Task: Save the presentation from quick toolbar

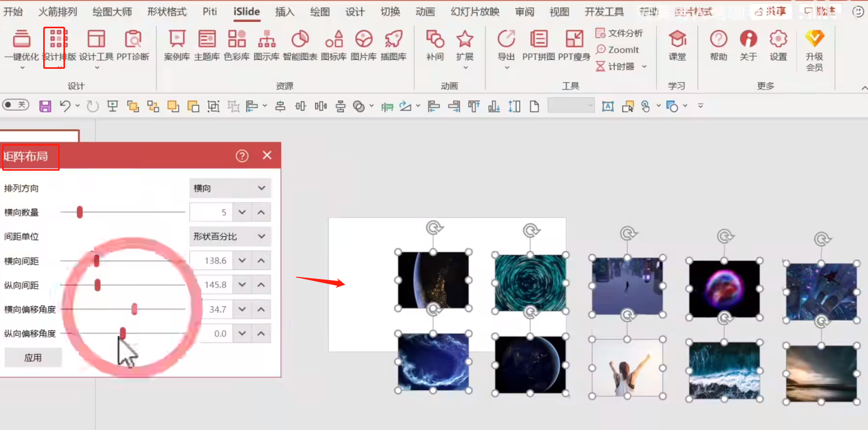Action: pos(45,107)
